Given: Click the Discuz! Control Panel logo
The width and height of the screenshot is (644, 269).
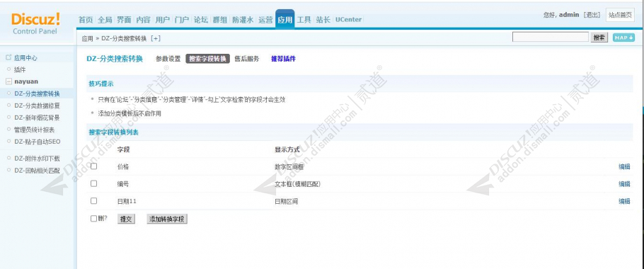Looking at the screenshot, I should click(35, 23).
